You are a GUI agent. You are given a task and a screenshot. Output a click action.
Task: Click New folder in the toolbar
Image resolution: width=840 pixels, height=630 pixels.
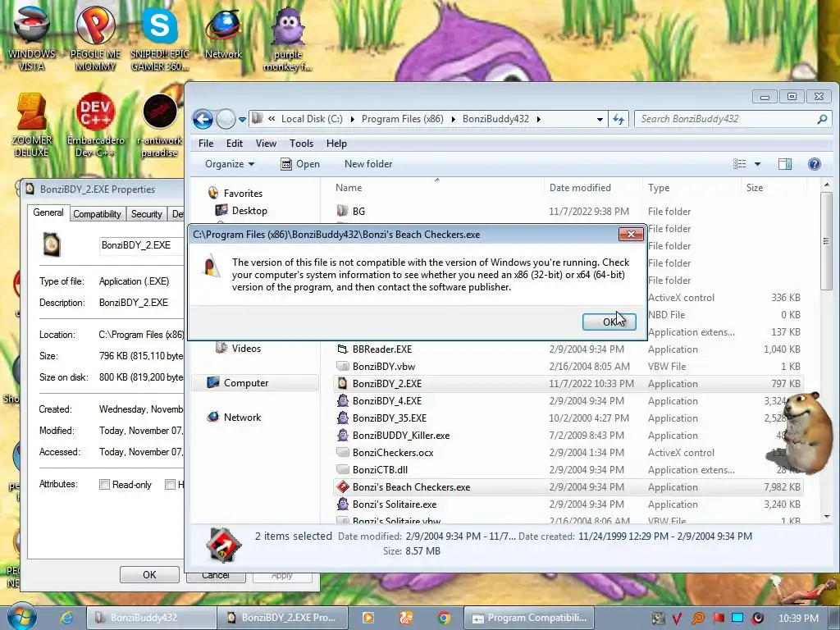coord(368,164)
